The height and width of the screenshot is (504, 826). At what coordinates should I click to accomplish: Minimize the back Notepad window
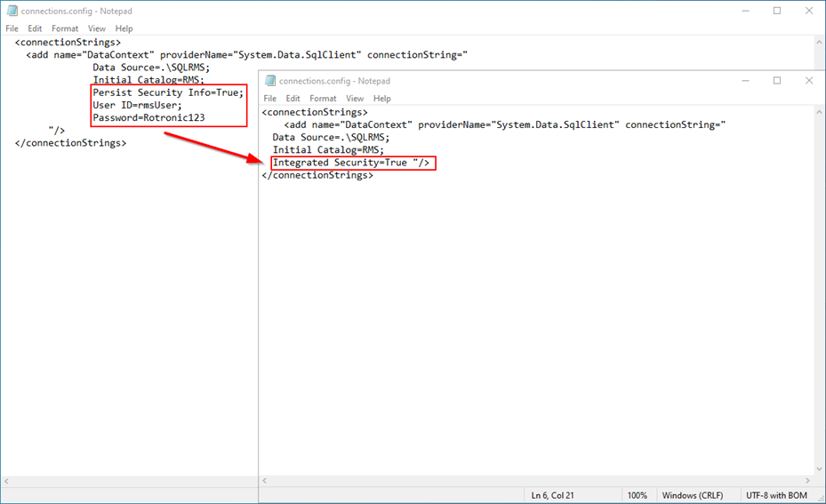745,11
